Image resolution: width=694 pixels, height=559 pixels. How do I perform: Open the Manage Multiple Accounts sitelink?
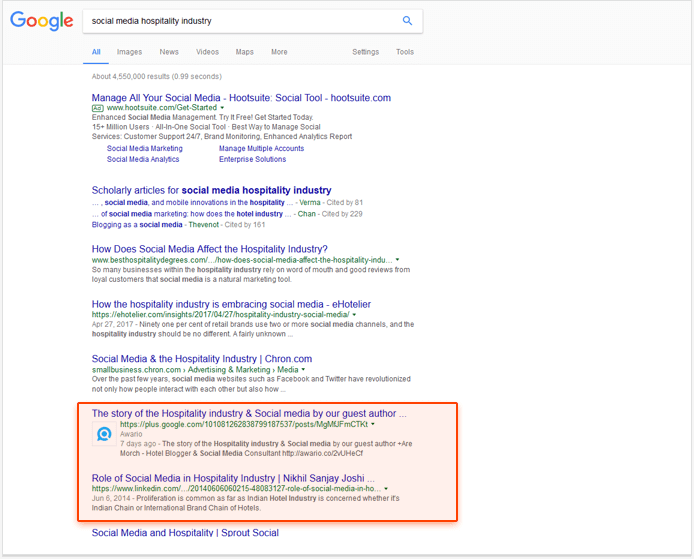[x=262, y=149]
